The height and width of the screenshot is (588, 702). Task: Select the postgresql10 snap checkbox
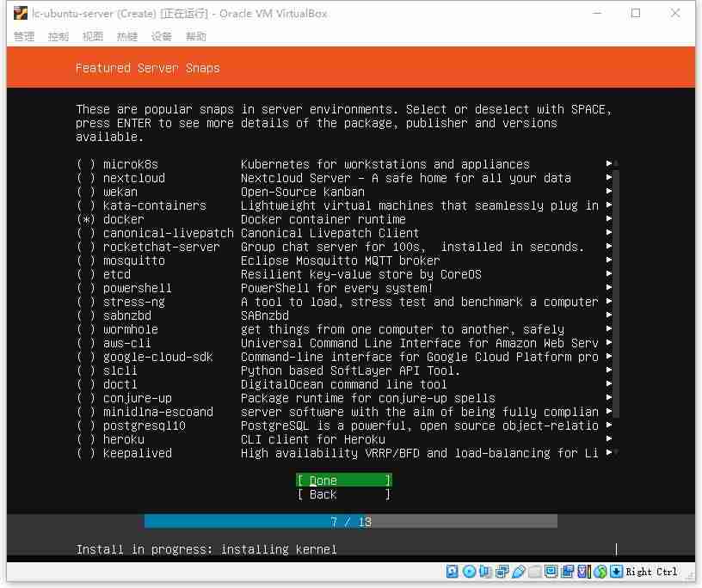(86, 426)
